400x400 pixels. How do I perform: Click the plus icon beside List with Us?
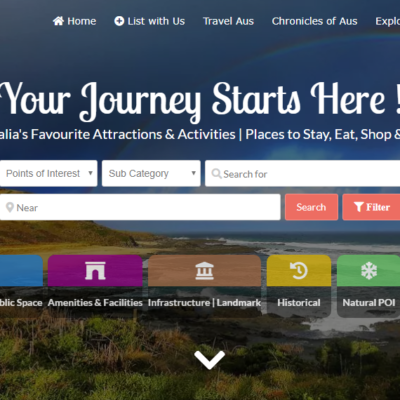119,21
